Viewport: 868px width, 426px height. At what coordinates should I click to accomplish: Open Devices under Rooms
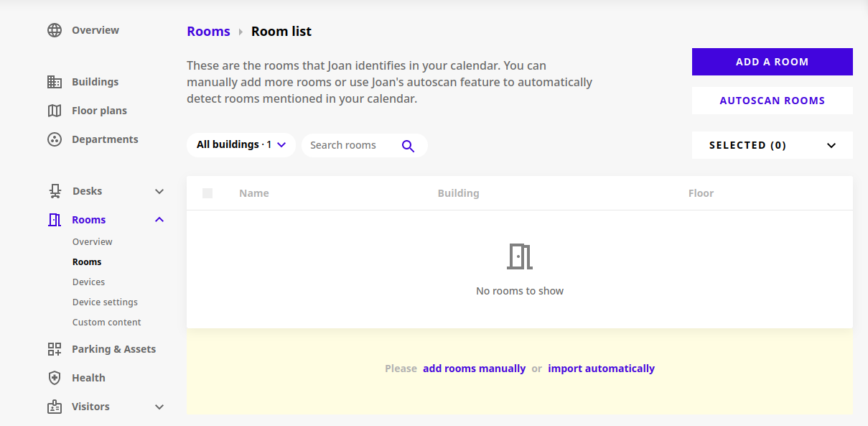pos(89,282)
